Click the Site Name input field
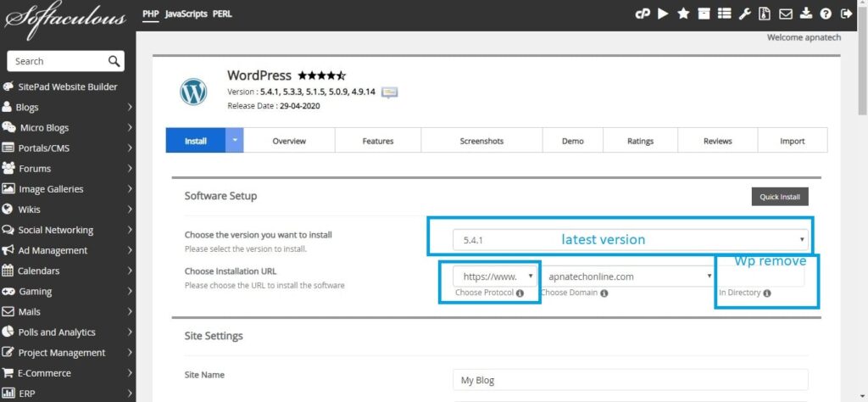Viewport: 868px width, 402px height. 630,380
